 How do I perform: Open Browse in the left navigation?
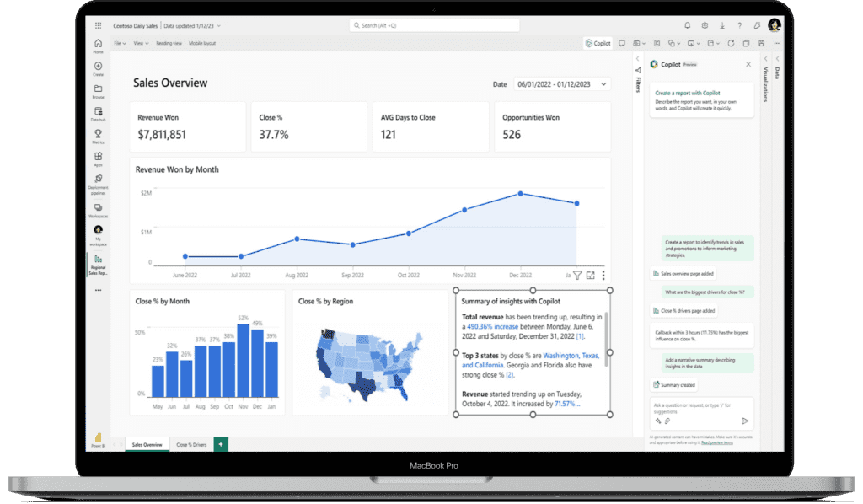[x=98, y=91]
